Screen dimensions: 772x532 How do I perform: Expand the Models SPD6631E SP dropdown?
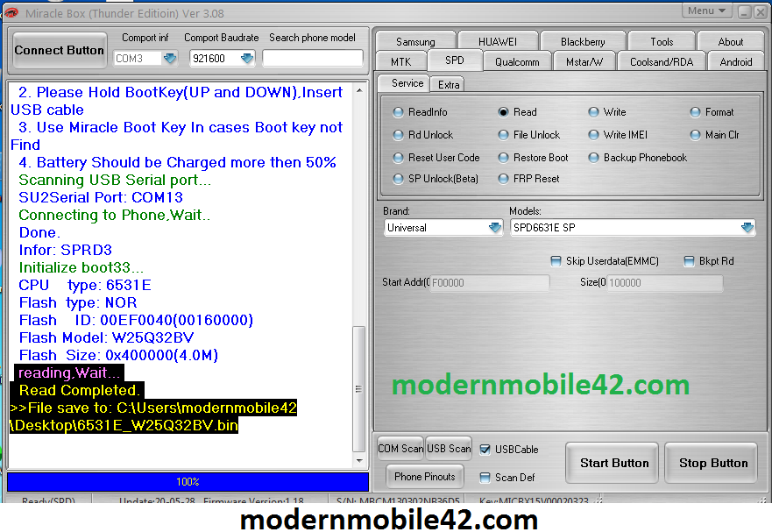pyautogui.click(x=747, y=228)
